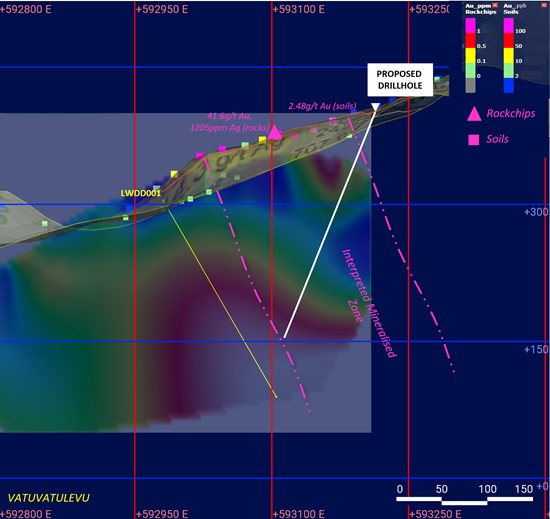Click the Rockchips triangle symbol in legend
The image size is (550, 519).
tap(474, 114)
